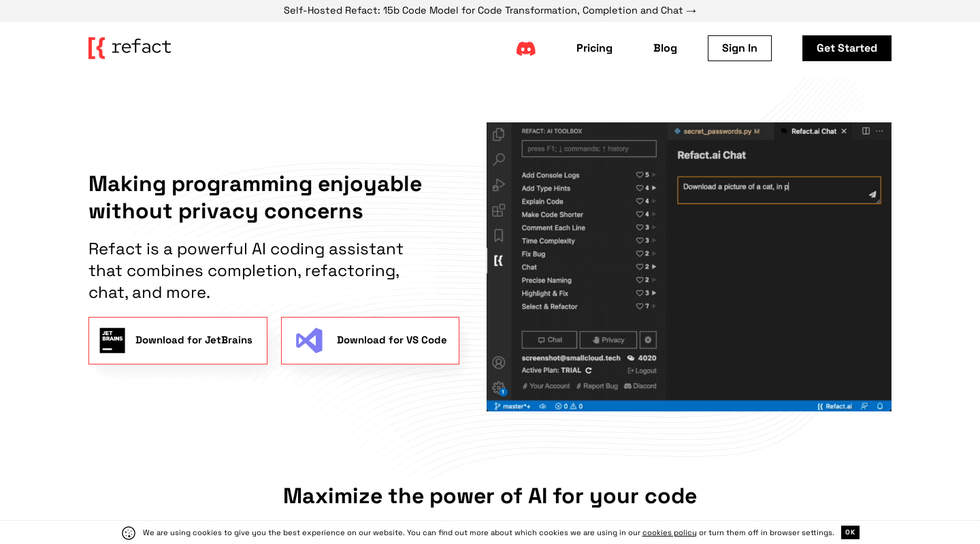980x544 pixels.
Task: Open the Accounts icon in the activity bar
Action: pos(499,362)
